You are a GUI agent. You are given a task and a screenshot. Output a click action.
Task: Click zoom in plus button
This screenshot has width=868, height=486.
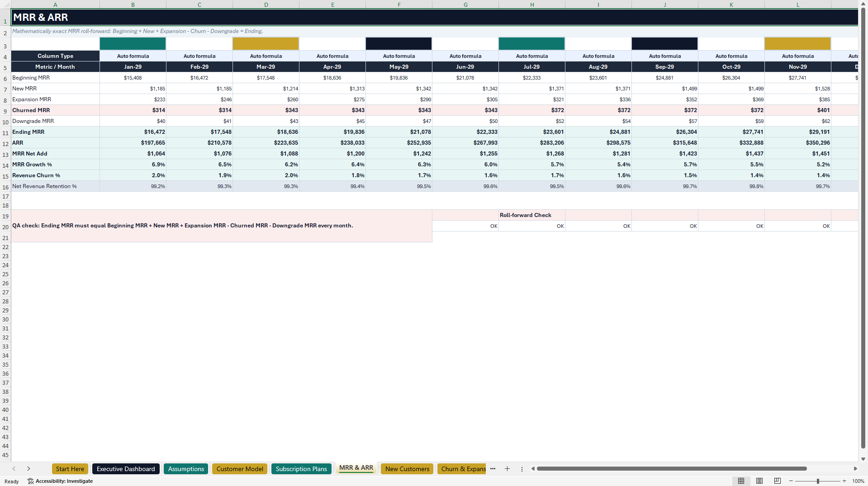point(844,481)
